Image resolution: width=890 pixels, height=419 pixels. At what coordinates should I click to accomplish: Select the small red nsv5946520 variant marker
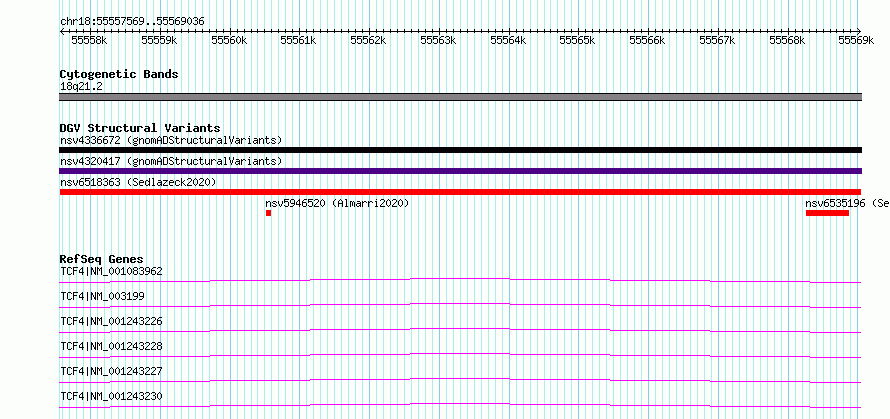click(268, 213)
